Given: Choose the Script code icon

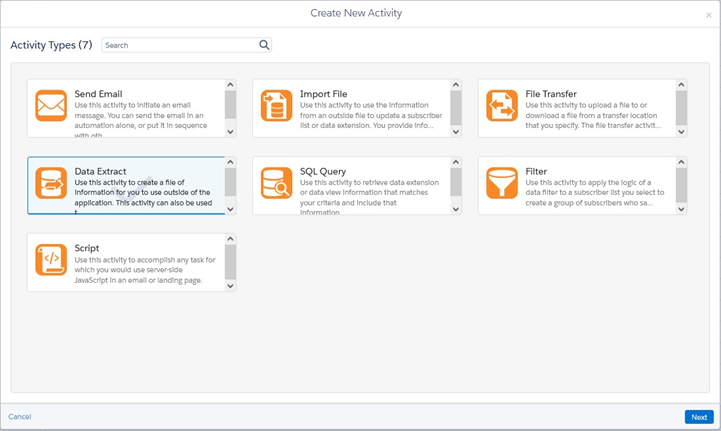Looking at the screenshot, I should (51, 260).
